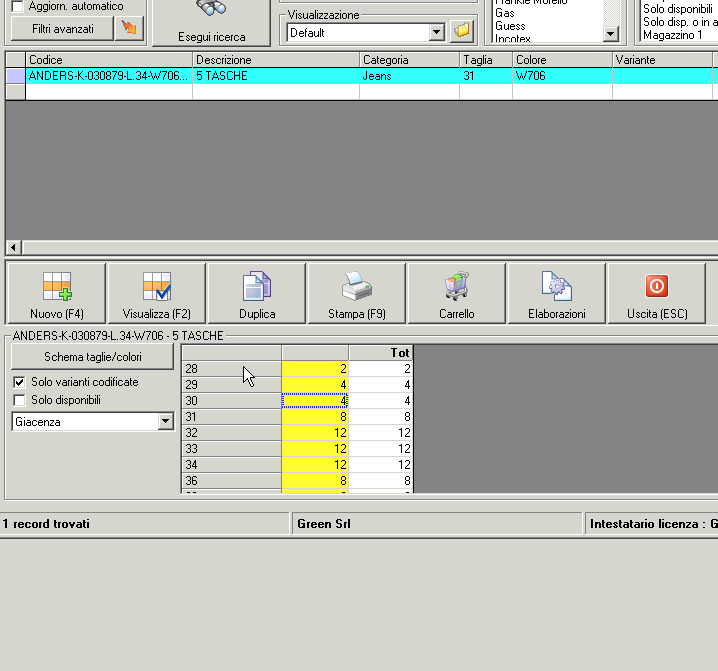
Task: Sort by the Descrizione column header
Action: [275, 60]
